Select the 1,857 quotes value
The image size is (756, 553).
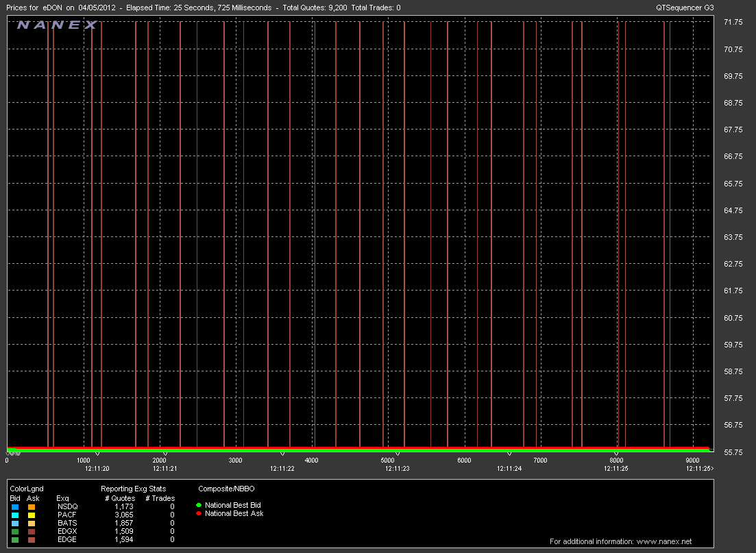(124, 523)
